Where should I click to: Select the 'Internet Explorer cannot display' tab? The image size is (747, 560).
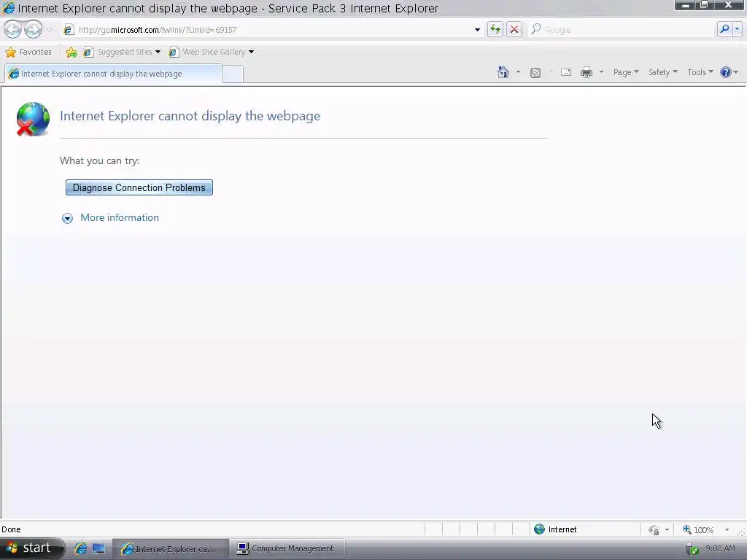coord(113,74)
